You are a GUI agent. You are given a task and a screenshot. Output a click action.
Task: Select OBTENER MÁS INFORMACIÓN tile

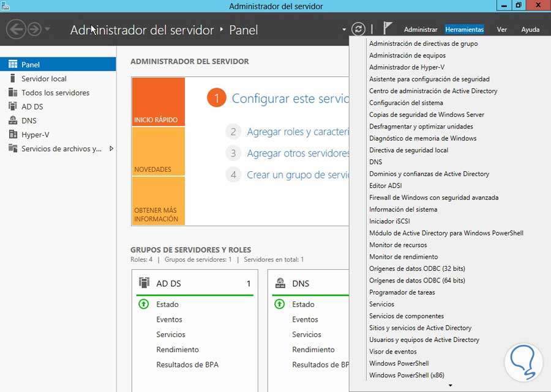[x=159, y=201]
